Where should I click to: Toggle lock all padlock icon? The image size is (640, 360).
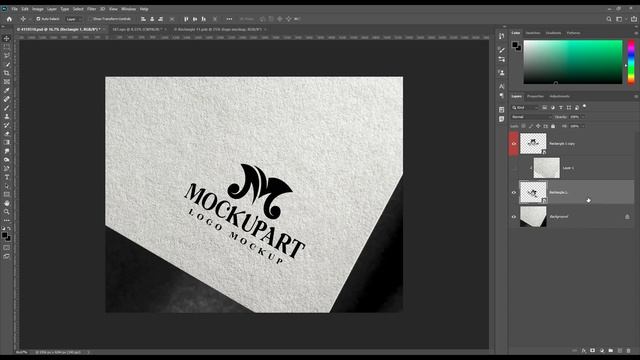(x=553, y=126)
